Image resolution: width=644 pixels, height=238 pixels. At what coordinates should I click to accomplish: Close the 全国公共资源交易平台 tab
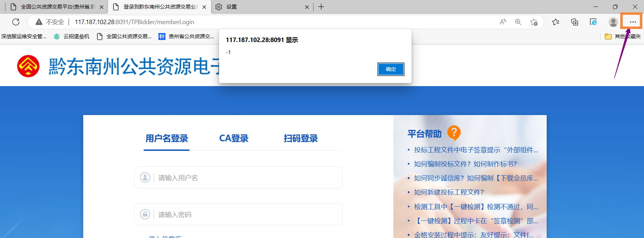[101, 7]
